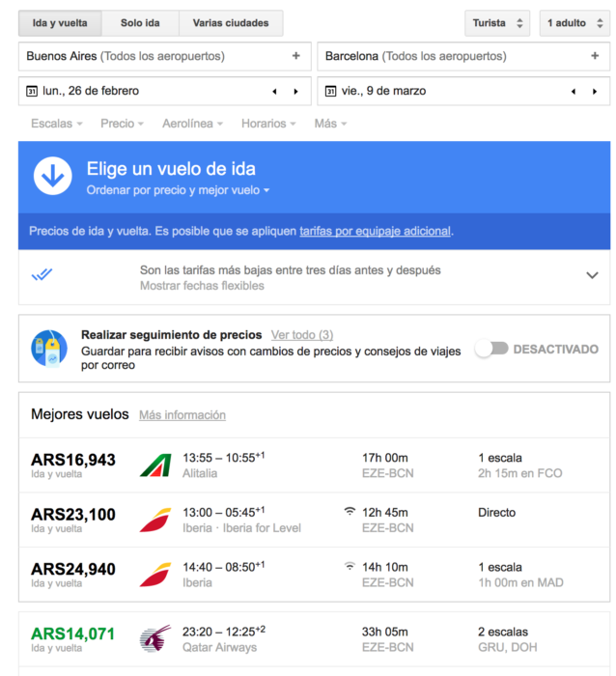Click the plus icon beside Buenos Aires
Screen dimensions: 616x676
295,56
